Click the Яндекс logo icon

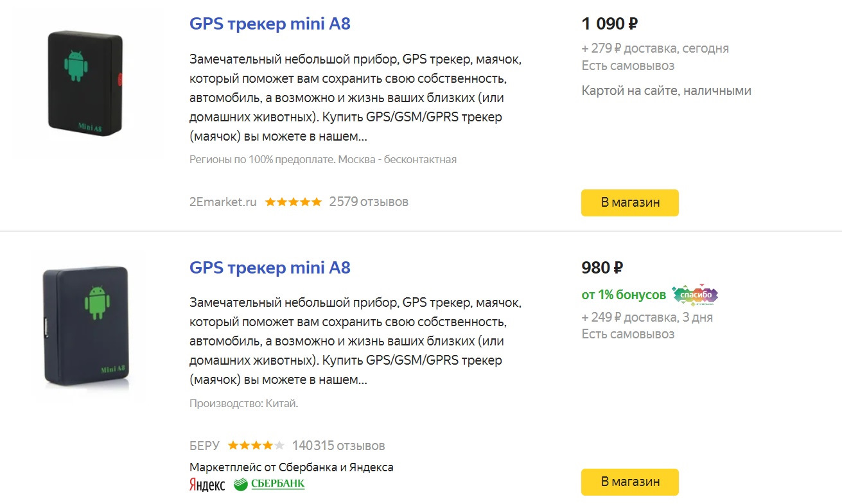pos(207,485)
